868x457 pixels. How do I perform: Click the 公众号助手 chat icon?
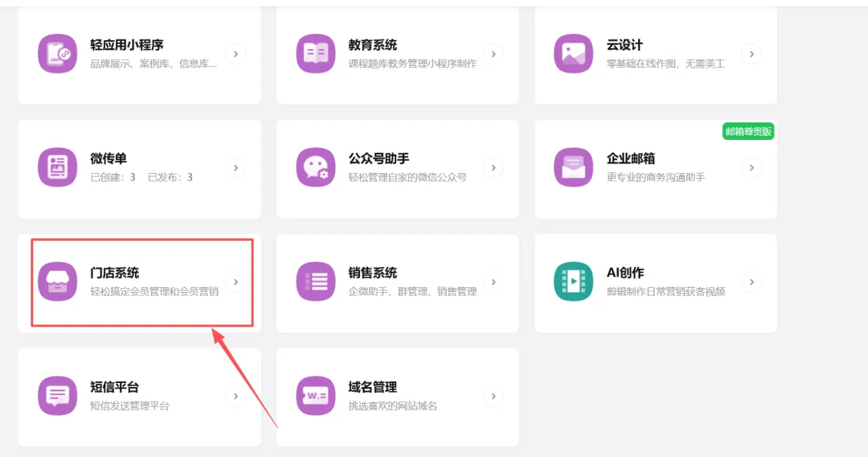[316, 167]
